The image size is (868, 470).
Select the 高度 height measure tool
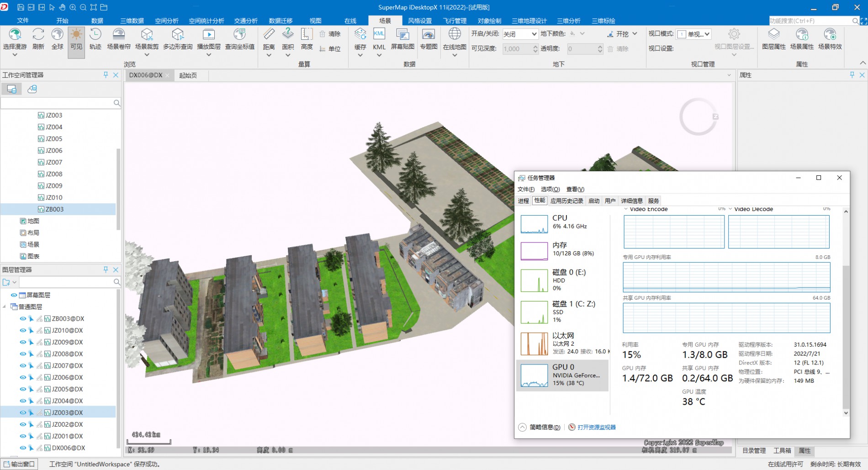click(307, 35)
